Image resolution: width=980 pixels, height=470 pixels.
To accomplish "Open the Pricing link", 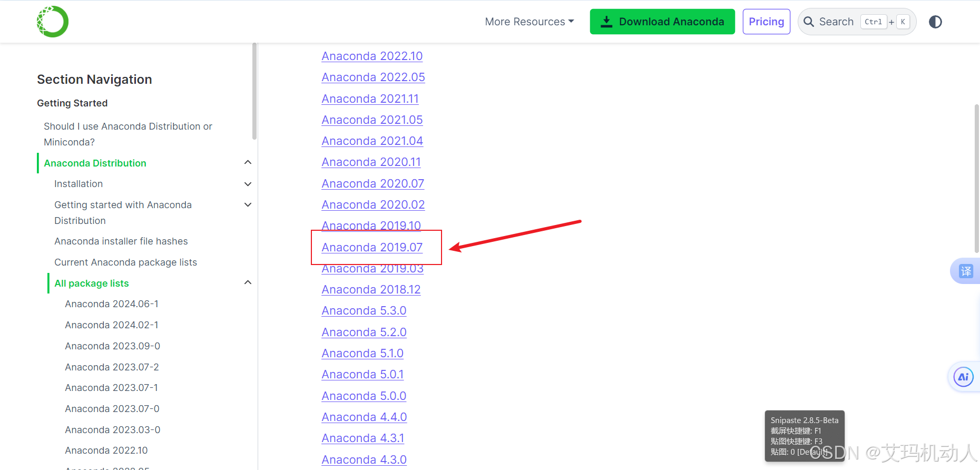I will 767,22.
